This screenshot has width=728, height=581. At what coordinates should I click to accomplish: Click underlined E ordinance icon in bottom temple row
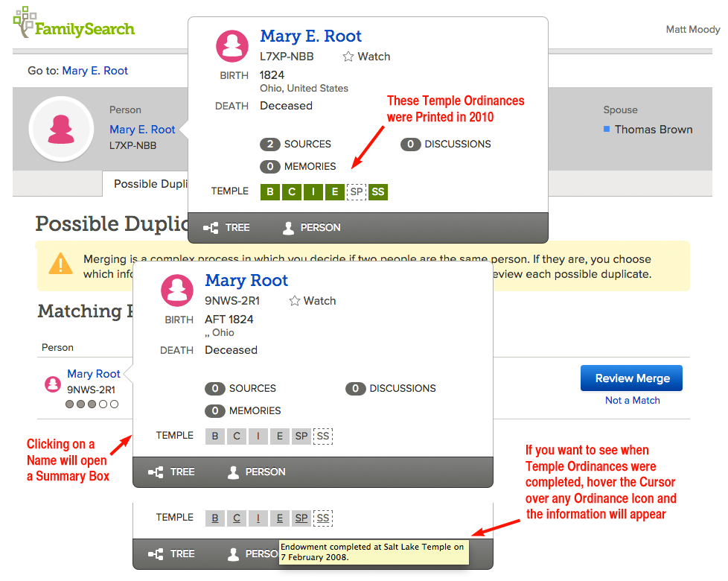click(x=279, y=518)
